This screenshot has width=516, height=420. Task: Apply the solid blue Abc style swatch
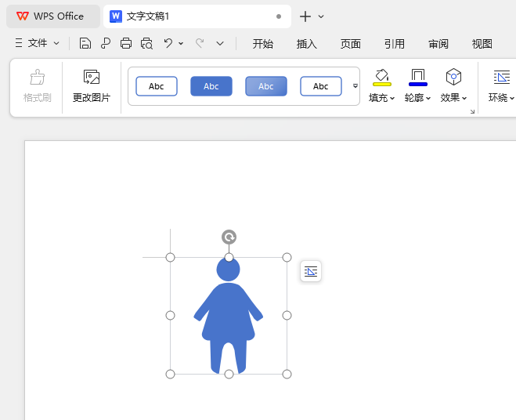(x=211, y=86)
